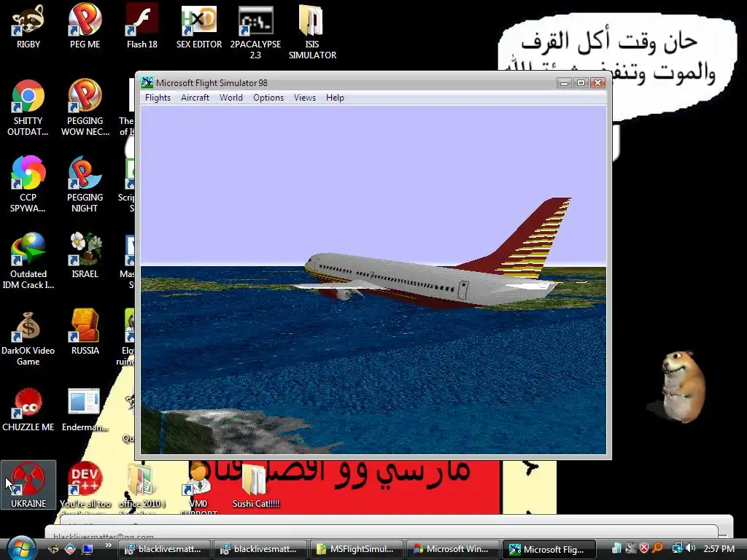
Task: Expand the Quick Launch overflow chevron
Action: click(108, 545)
